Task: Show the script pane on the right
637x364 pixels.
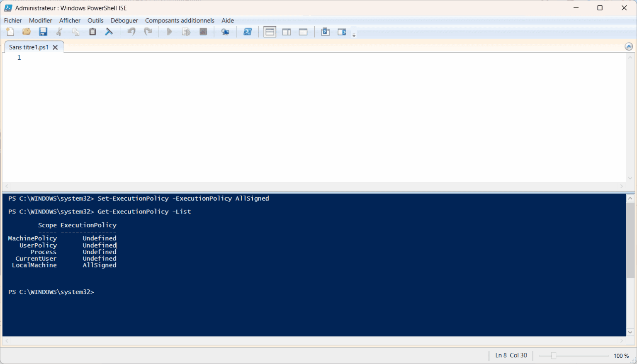Action: [286, 31]
